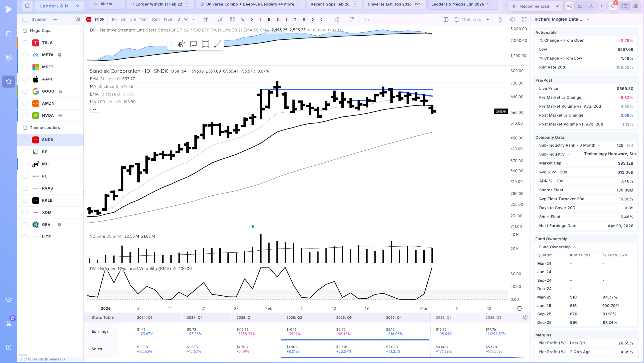The width and height of the screenshot is (644, 363).
Task: Select the 65m timeframe
Action: point(155,19)
